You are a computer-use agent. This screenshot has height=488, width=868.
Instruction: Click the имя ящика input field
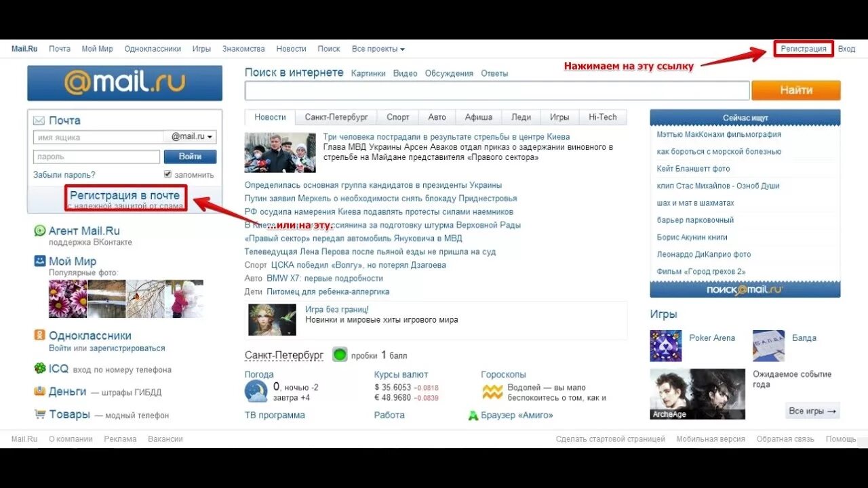coord(98,137)
